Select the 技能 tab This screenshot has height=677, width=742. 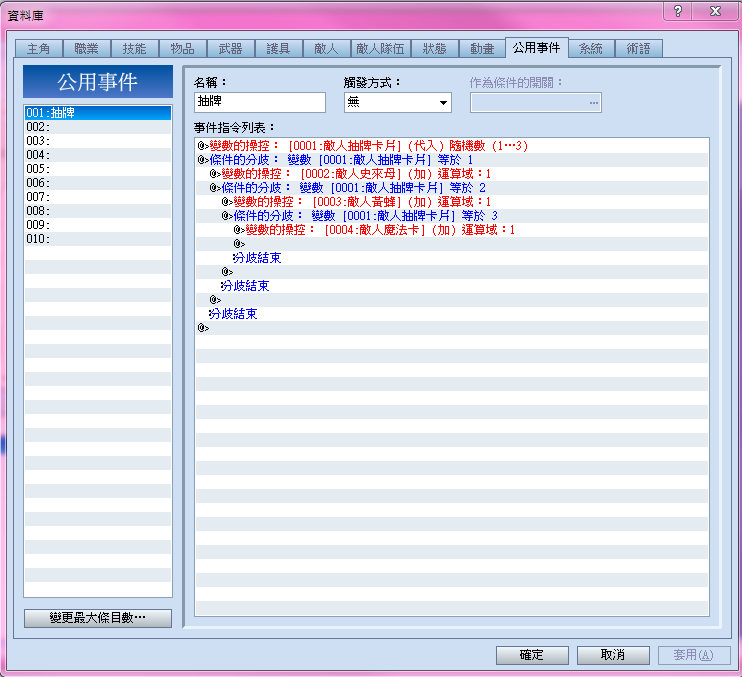coord(134,48)
